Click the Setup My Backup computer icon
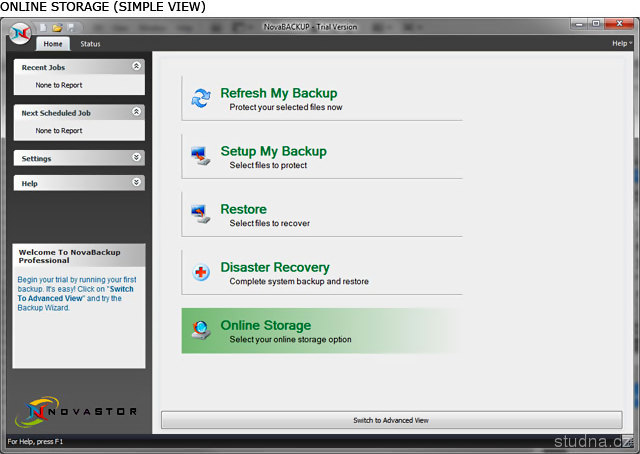Screen dimensions: 640x454 [x=200, y=156]
